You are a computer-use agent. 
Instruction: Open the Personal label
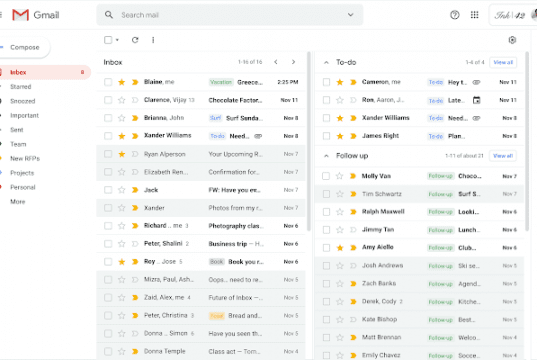pyautogui.click(x=23, y=187)
